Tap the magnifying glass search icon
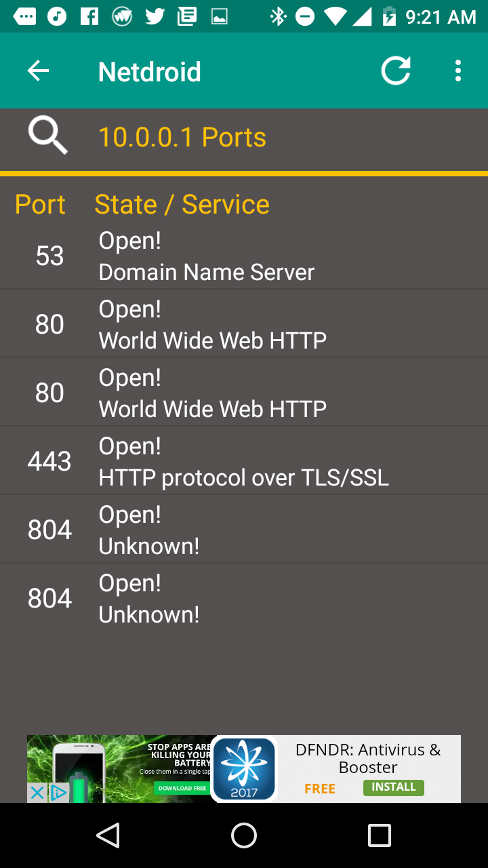The image size is (488, 868). point(47,135)
